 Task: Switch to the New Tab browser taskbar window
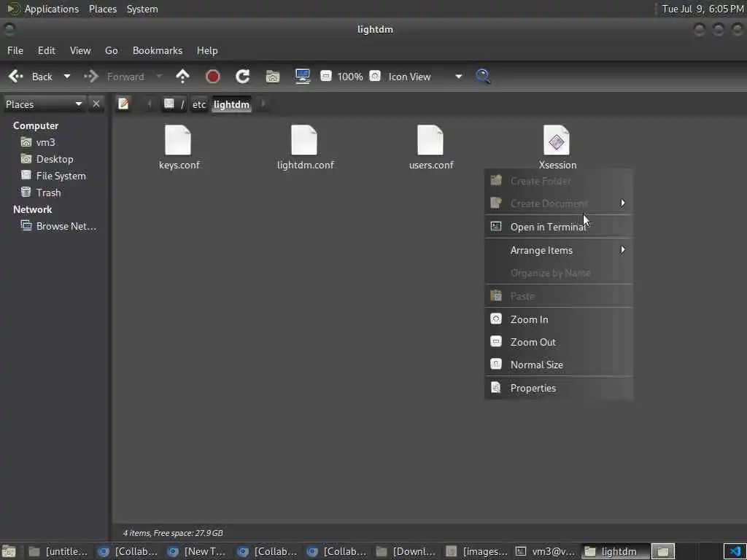(x=197, y=551)
